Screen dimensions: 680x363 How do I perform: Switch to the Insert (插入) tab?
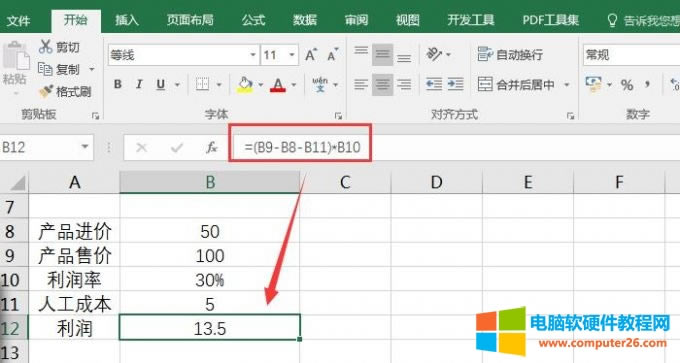127,20
